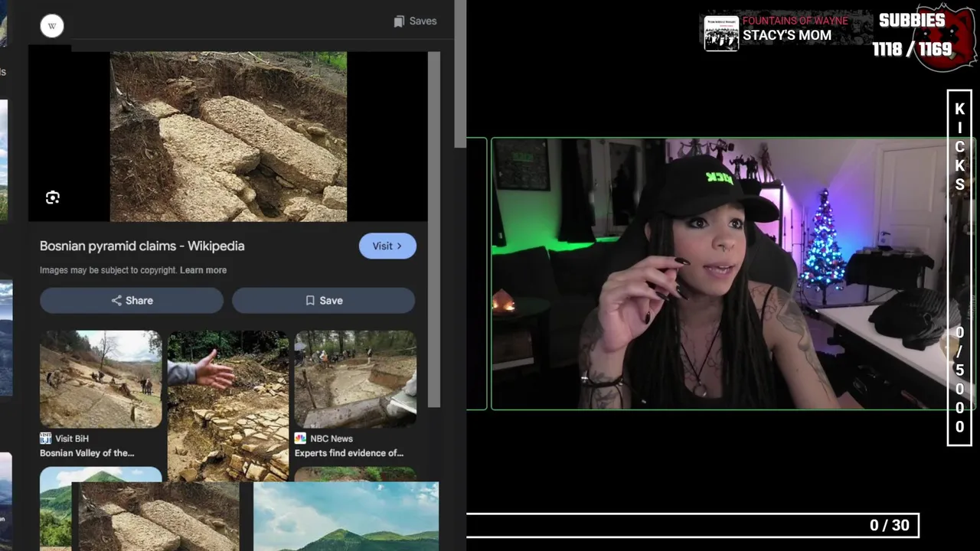Click NBC News source favicon
The image size is (980, 551).
tap(300, 439)
